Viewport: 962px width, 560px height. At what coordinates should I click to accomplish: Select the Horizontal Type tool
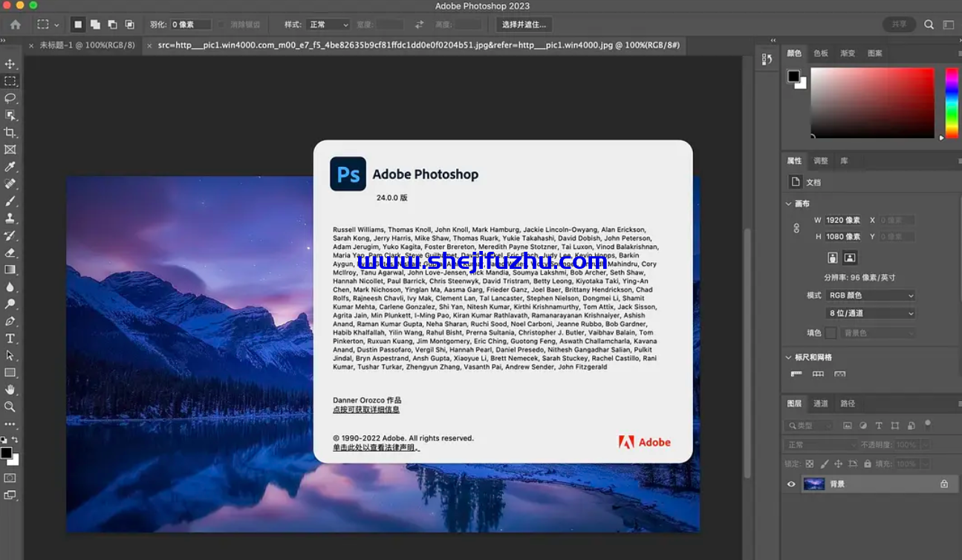pos(10,338)
